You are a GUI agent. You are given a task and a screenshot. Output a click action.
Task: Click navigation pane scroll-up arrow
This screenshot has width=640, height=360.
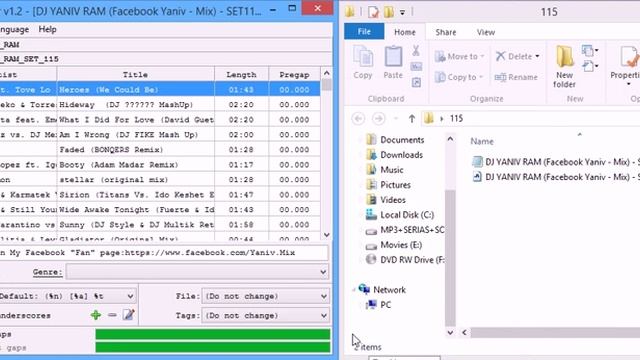[450, 139]
